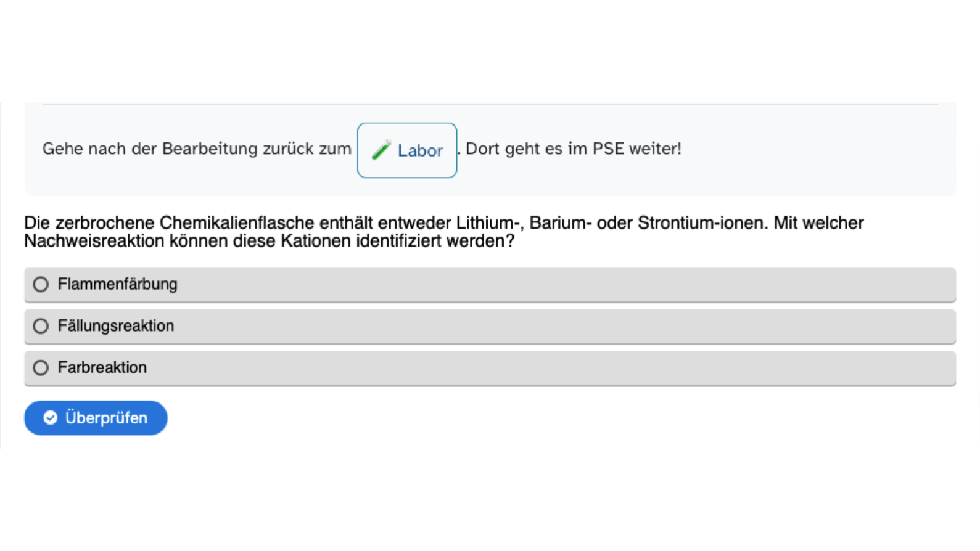Select the Fällungsreaktion radio button
Screen dimensions: 980x551
click(x=41, y=326)
